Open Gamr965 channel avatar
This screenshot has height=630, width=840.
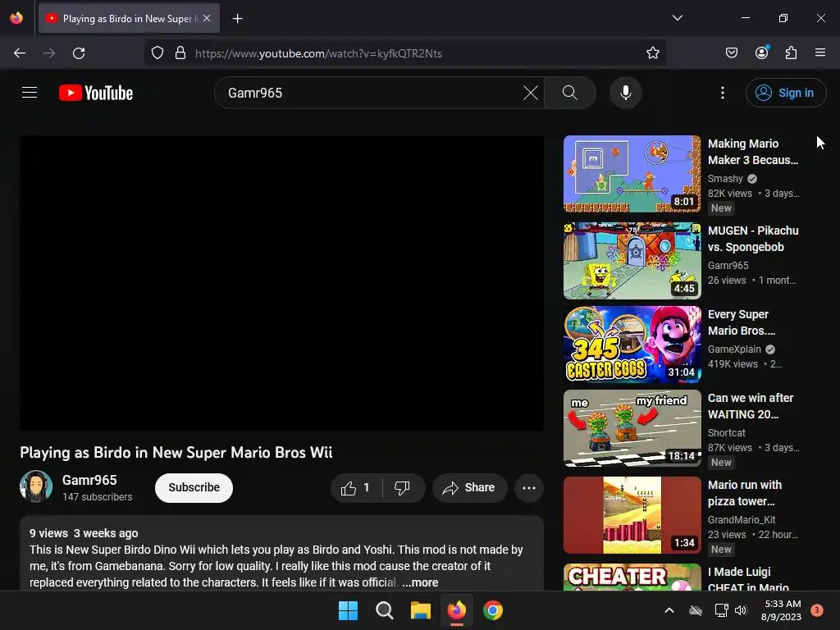pos(36,486)
